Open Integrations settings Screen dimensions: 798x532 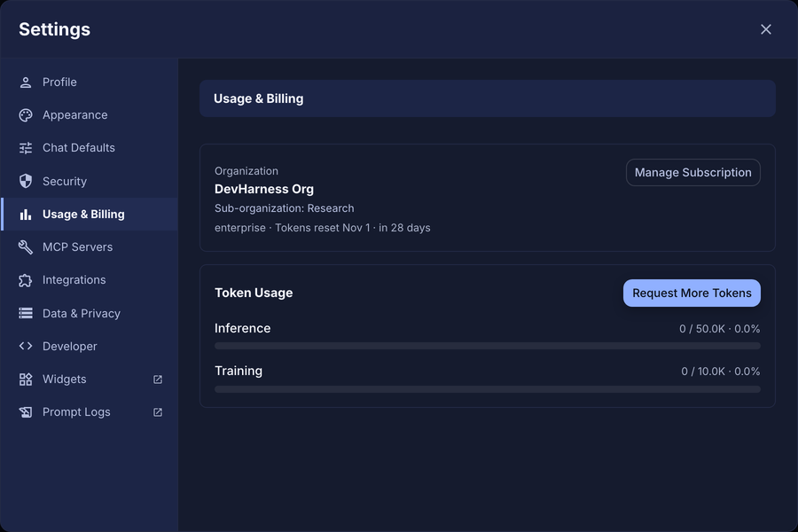pyautogui.click(x=90, y=280)
